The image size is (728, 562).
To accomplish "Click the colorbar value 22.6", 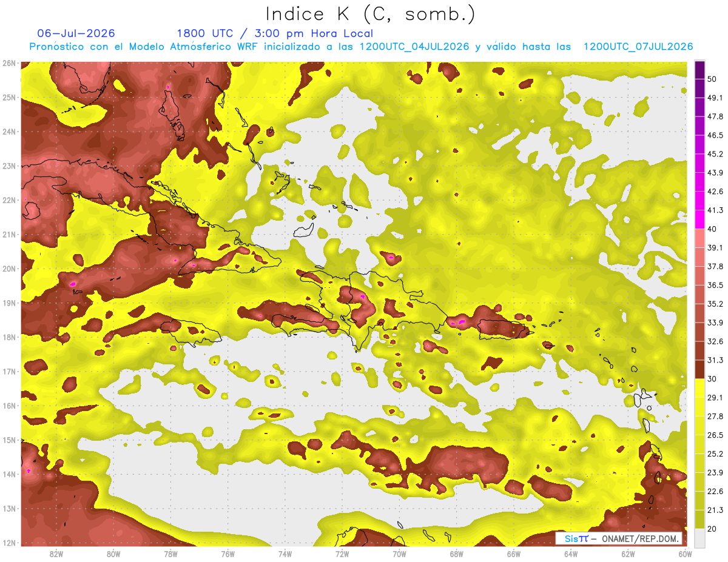I will pyautogui.click(x=715, y=491).
